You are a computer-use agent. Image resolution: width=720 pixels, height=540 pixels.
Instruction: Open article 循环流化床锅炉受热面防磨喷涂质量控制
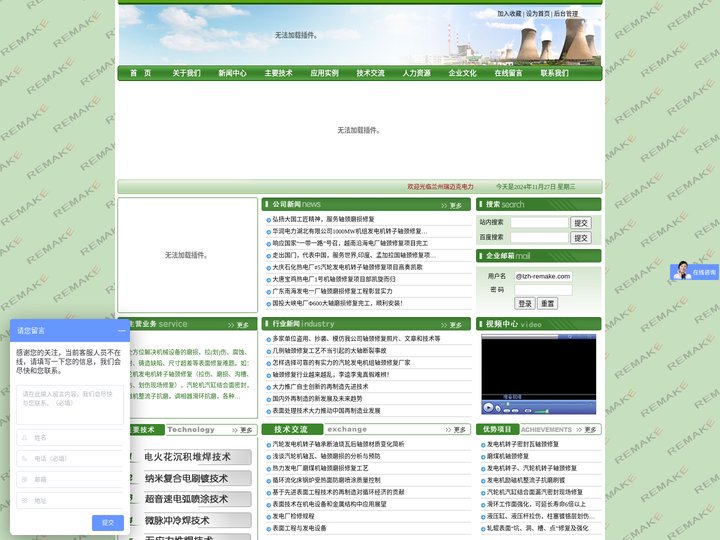tap(326, 480)
